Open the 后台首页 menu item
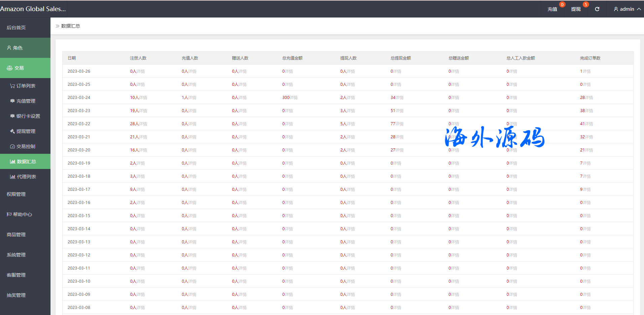 click(16, 28)
